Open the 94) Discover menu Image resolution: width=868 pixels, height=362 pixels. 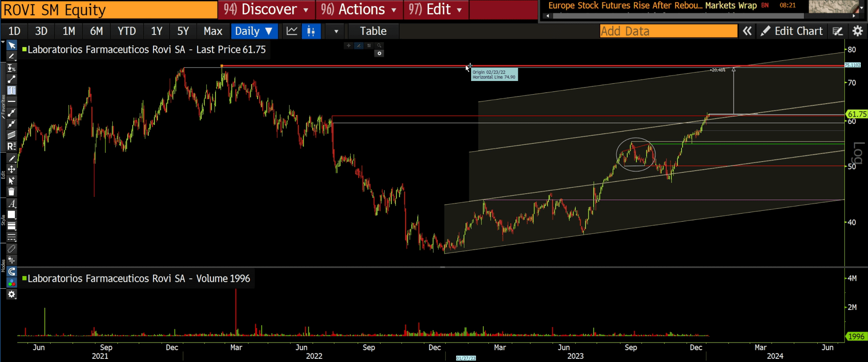tap(266, 10)
